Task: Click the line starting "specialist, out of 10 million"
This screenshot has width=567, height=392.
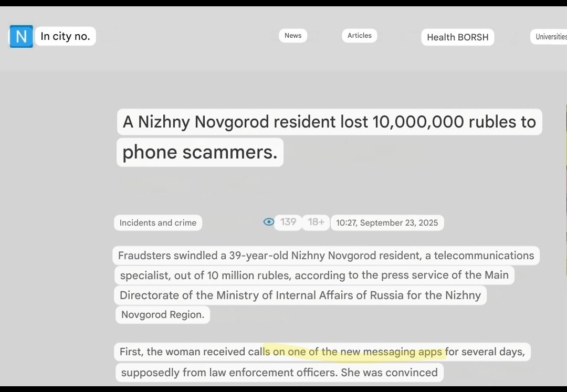Action: [x=314, y=276]
